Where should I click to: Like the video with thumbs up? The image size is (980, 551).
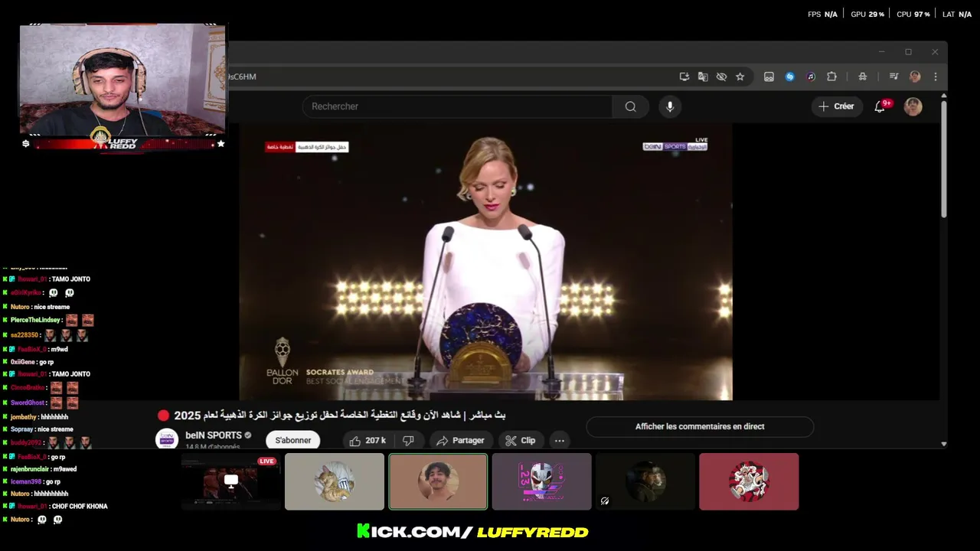tap(367, 441)
